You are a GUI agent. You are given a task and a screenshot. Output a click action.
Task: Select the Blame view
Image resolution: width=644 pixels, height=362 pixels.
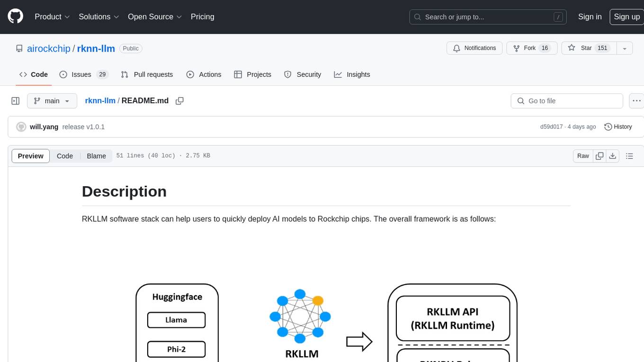pos(96,156)
